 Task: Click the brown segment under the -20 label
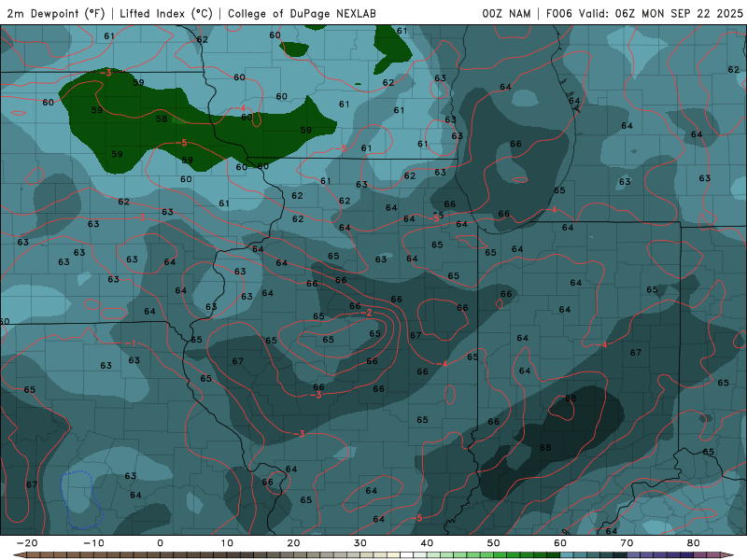coord(34,555)
